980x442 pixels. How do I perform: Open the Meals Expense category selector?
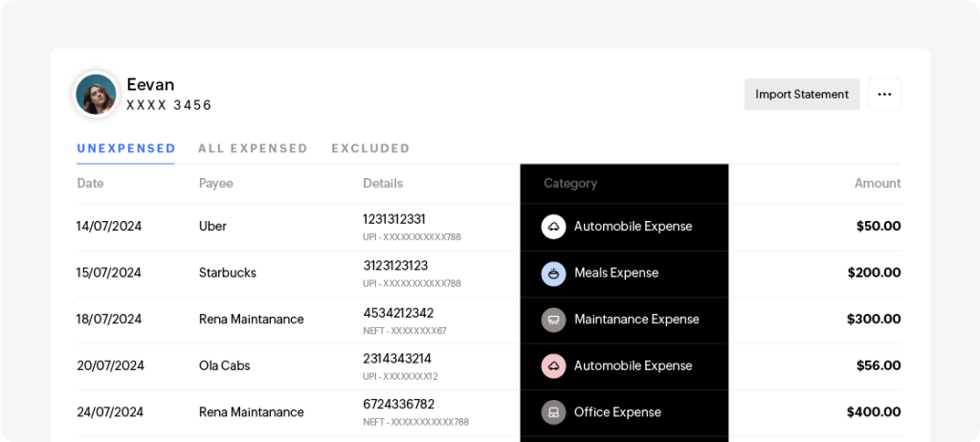click(616, 274)
